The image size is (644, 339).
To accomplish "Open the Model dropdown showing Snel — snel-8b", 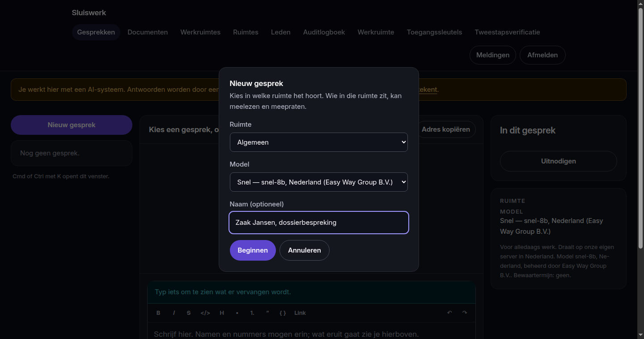I will pos(319,182).
